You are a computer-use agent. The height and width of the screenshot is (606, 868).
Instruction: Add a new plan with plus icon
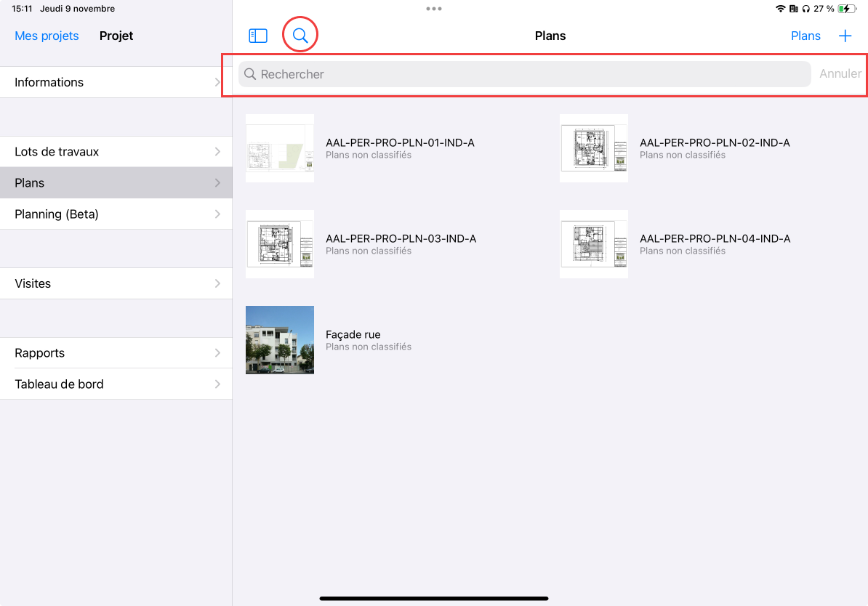845,36
